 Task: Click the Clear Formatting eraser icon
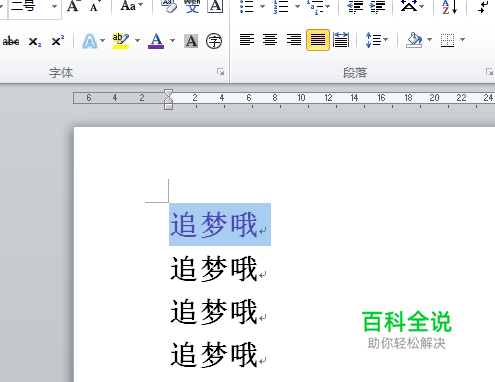(169, 6)
